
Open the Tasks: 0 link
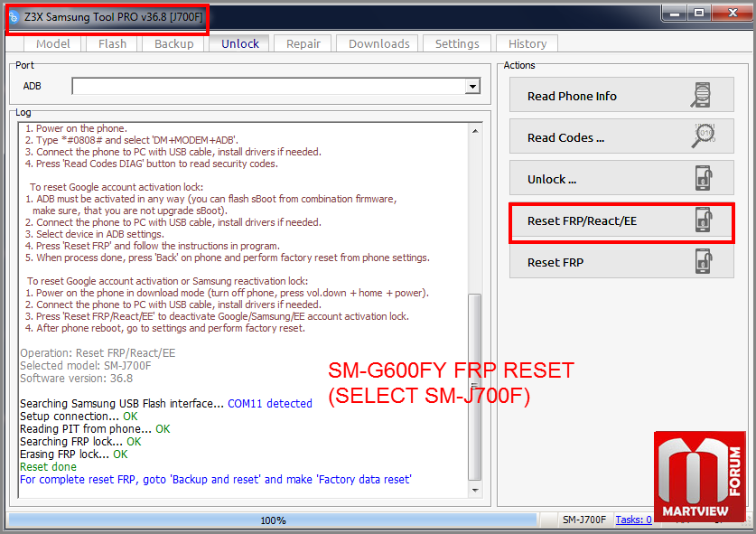633,520
